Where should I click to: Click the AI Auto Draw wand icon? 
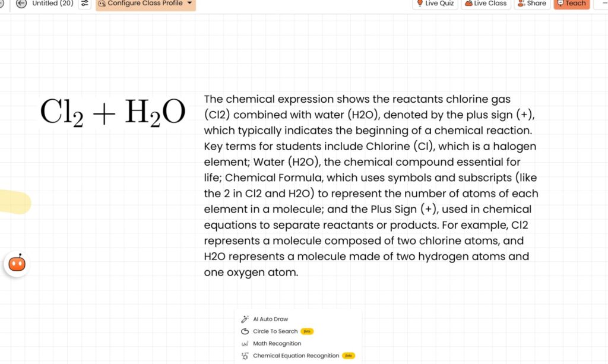(x=245, y=319)
